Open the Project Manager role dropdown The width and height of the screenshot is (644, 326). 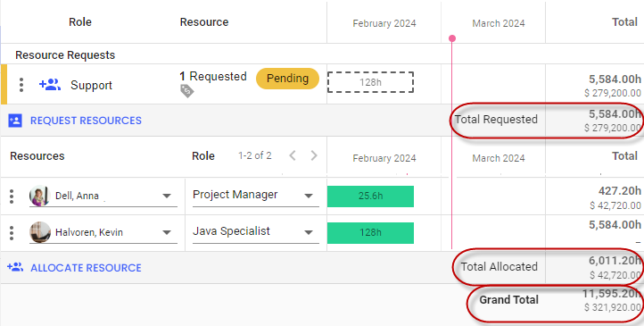click(309, 196)
